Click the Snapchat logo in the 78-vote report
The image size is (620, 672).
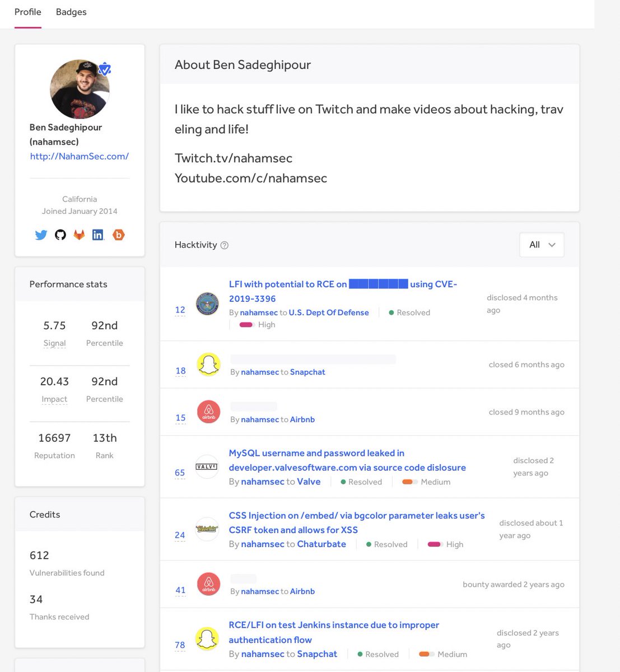pos(207,639)
